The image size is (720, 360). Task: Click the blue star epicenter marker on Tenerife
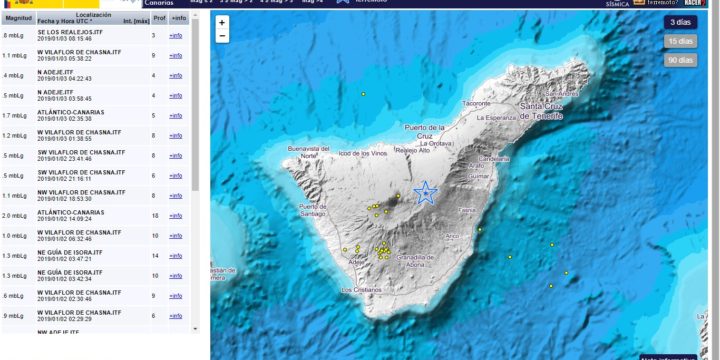click(x=426, y=193)
